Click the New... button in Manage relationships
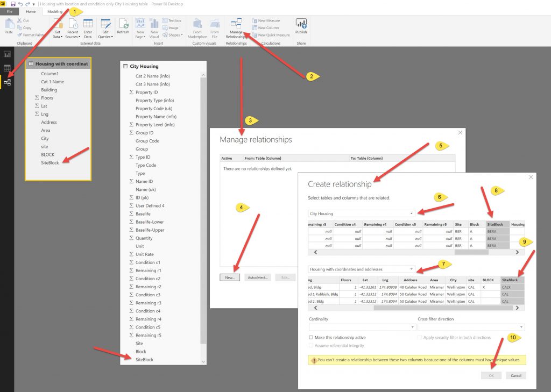 (x=230, y=277)
